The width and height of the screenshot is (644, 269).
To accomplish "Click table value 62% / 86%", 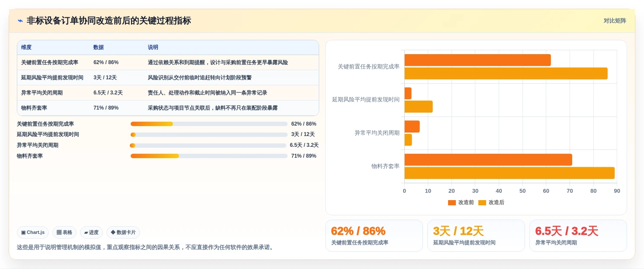I will point(106,62).
